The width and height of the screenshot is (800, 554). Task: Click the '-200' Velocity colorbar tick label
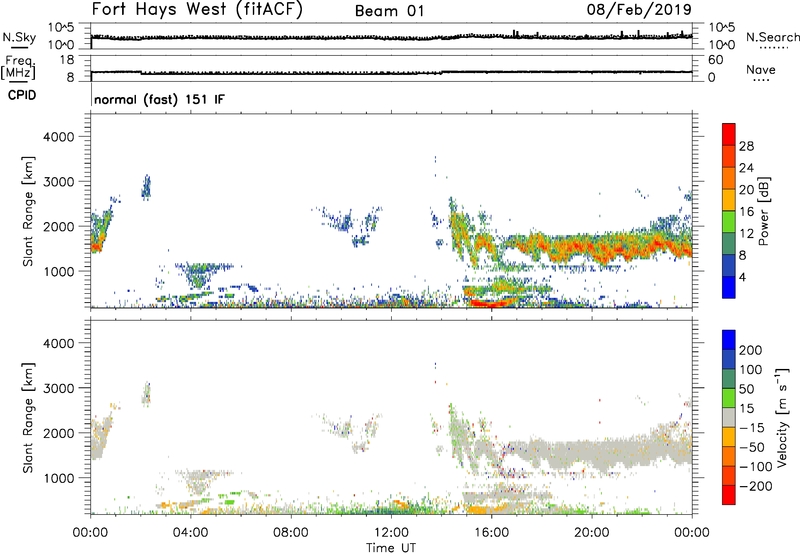coord(755,486)
